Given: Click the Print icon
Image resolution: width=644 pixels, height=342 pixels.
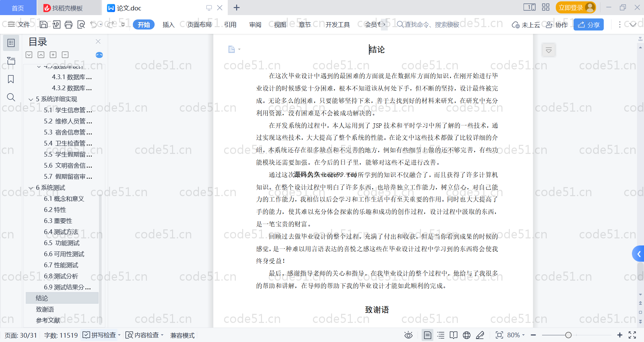Looking at the screenshot, I should pos(69,24).
